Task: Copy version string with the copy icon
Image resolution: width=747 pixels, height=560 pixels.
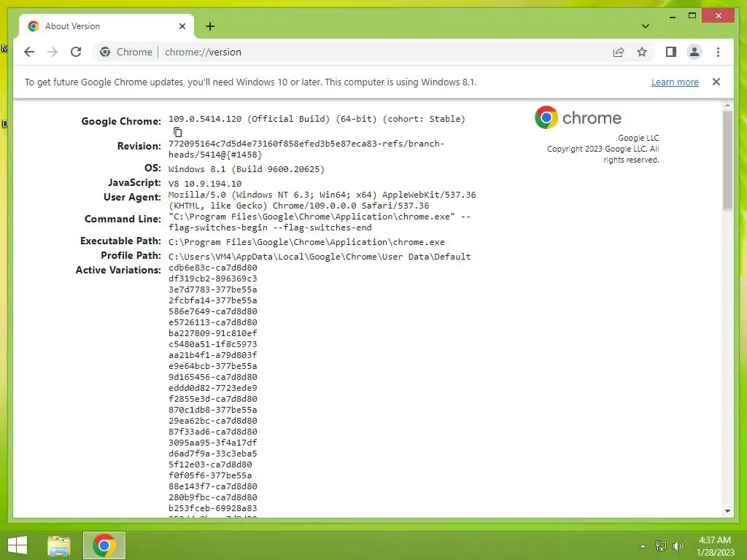Action: [178, 132]
